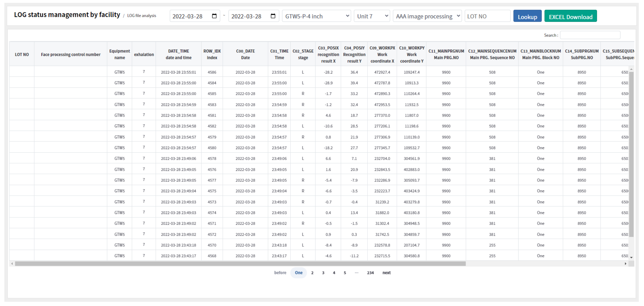Expand the GTW5-P-4 inch facility dropdown
644x306 pixels.
coord(316,16)
